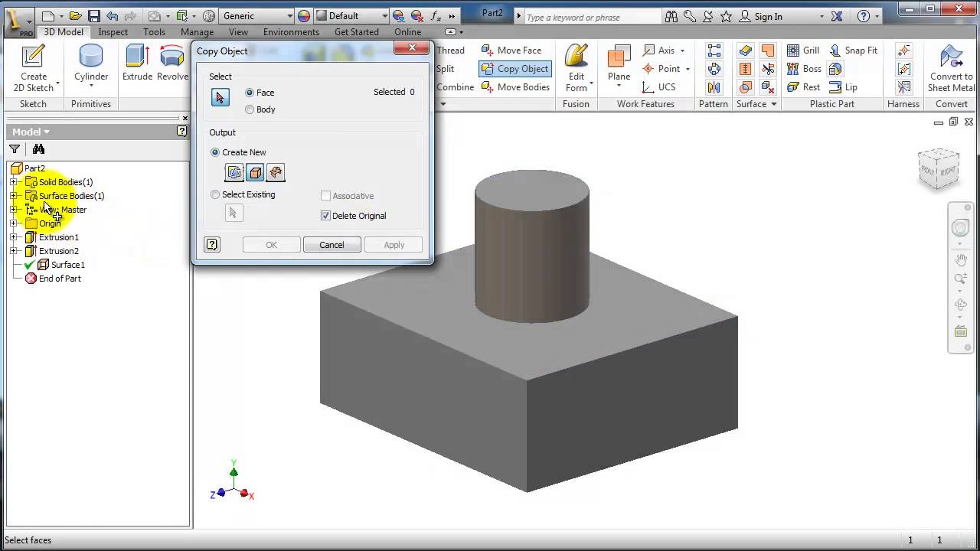Click the OK button in dialog
This screenshot has height=551, width=980.
[271, 245]
